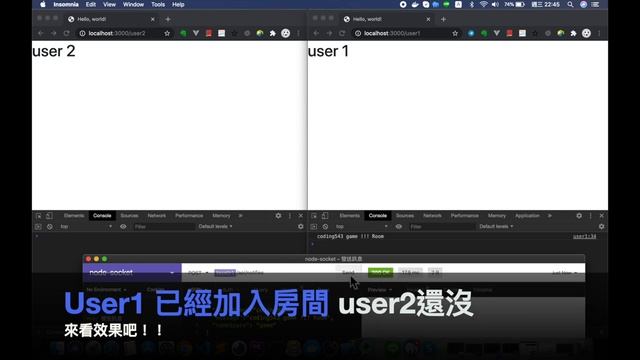Open POST method dropdown in Insomnia
Screen dimensions: 640x360
(x=198, y=273)
